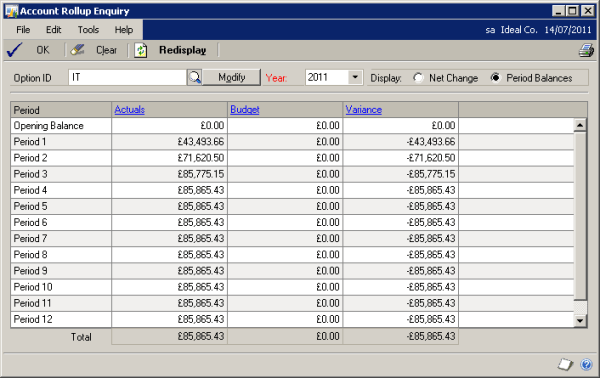Select the Net Change radio button
Viewport: 600px width, 378px height.
(x=418, y=78)
